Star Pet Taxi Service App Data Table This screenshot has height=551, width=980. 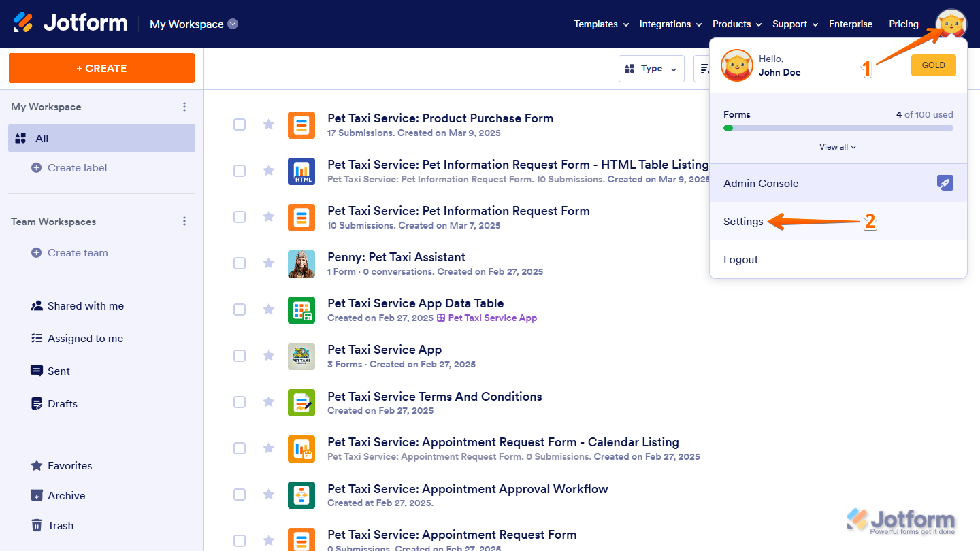coord(269,309)
